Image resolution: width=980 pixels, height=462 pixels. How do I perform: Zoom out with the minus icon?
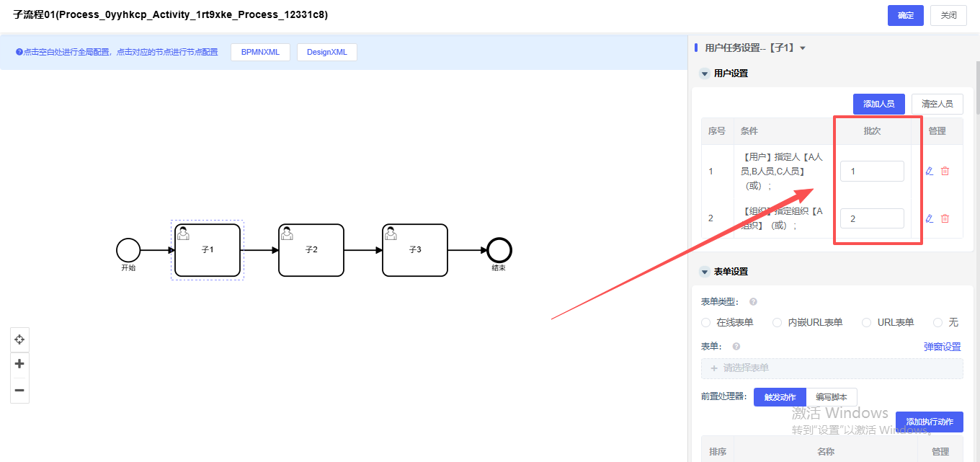click(19, 390)
